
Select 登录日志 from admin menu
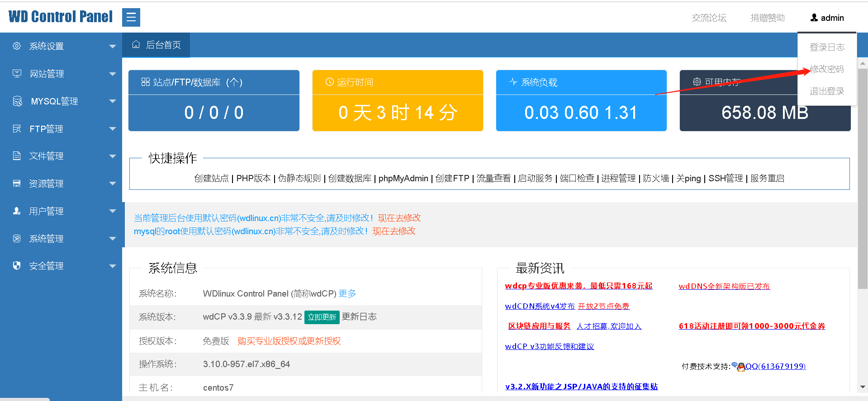click(x=827, y=47)
